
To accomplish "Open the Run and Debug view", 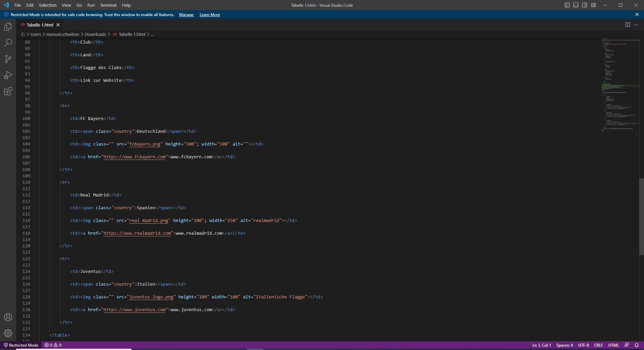I will point(8,75).
